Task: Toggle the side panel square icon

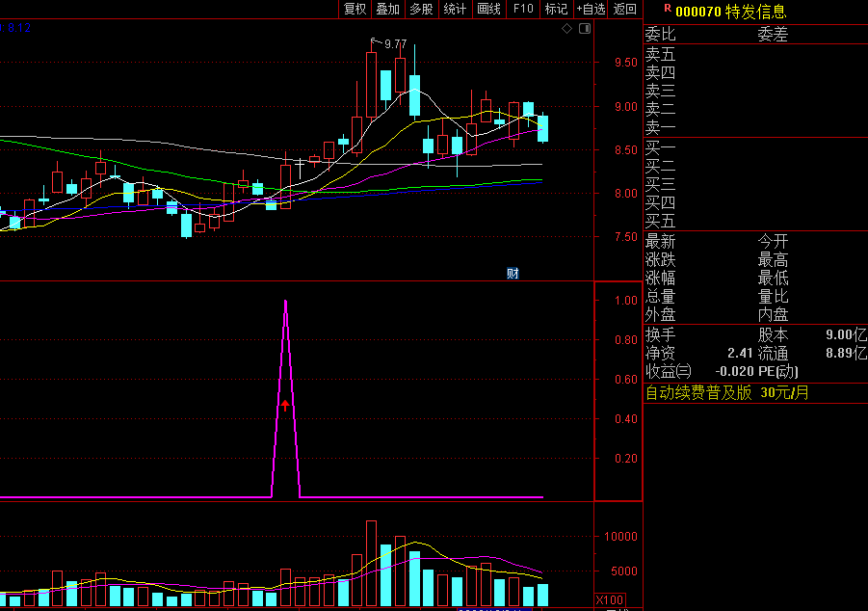Action: [x=585, y=28]
